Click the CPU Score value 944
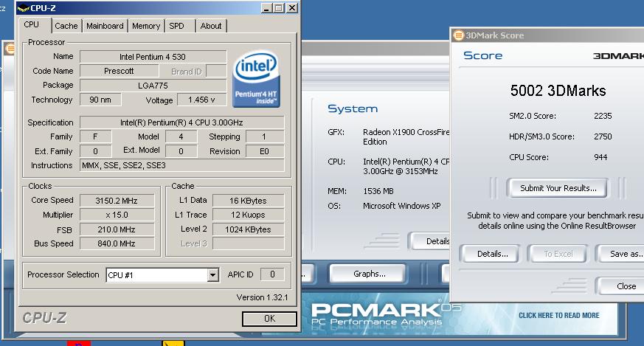Image resolution: width=644 pixels, height=346 pixels. pos(600,157)
